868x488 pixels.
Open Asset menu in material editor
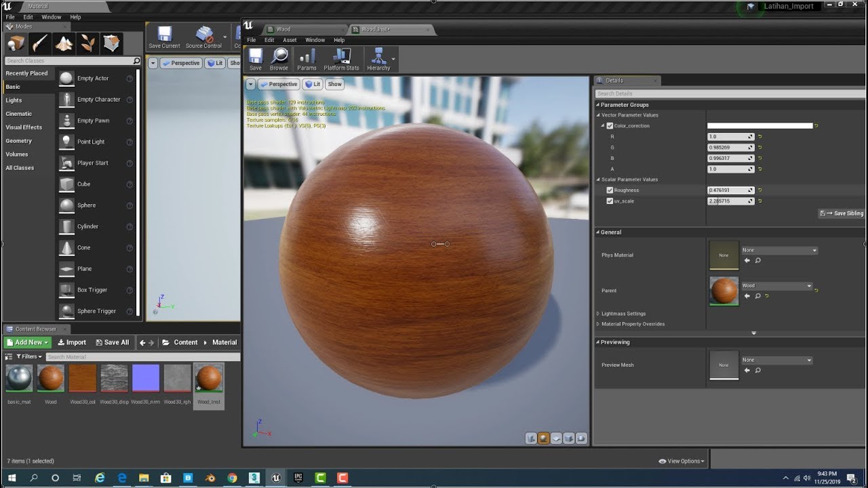290,40
